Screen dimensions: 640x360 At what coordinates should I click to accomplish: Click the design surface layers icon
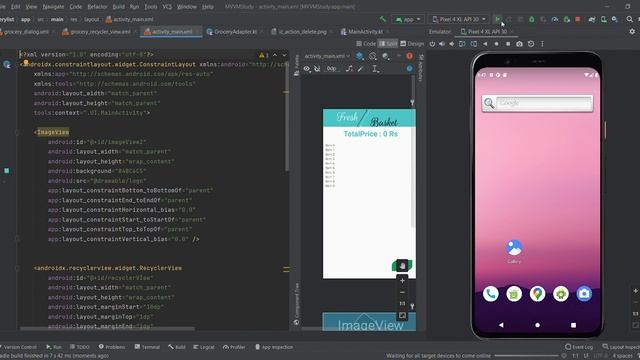(359, 56)
